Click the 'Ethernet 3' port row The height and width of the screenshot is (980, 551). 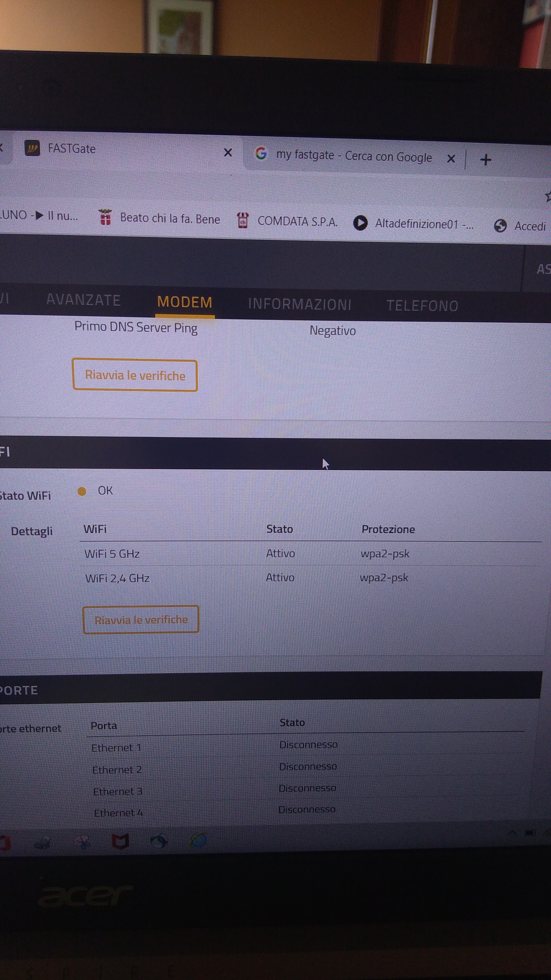point(118,792)
